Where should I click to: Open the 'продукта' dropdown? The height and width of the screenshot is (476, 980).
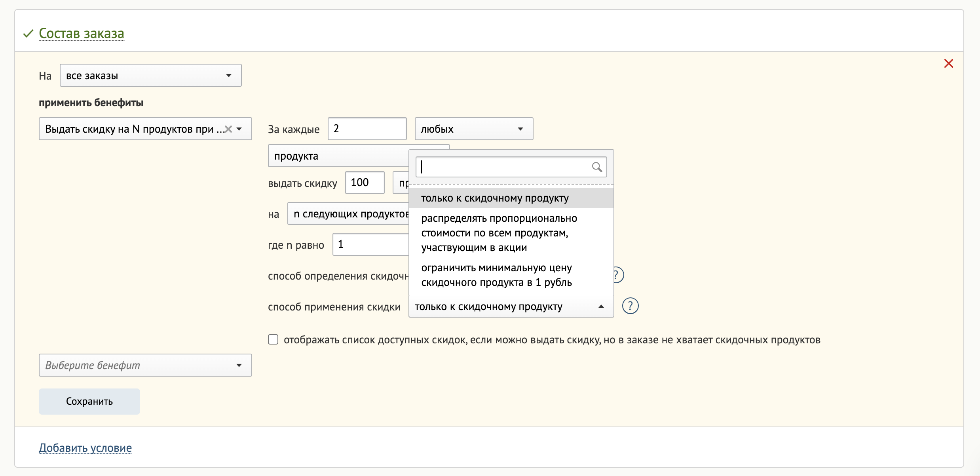tap(339, 156)
